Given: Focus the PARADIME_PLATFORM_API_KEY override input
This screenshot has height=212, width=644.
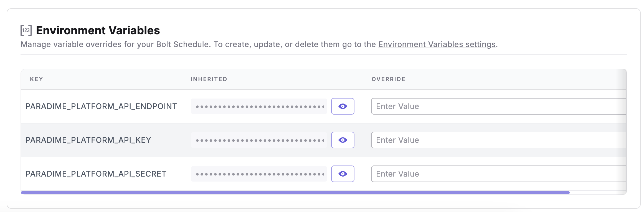Looking at the screenshot, I should [x=498, y=140].
